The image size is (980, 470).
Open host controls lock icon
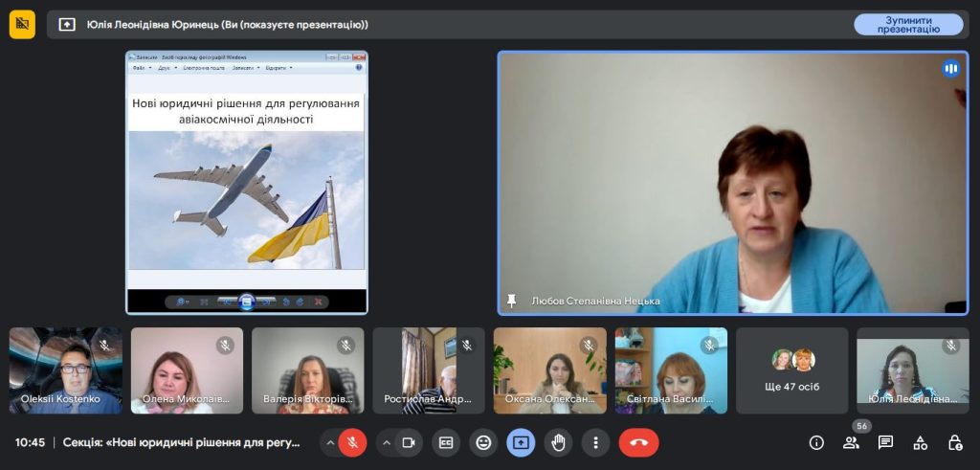click(x=954, y=442)
